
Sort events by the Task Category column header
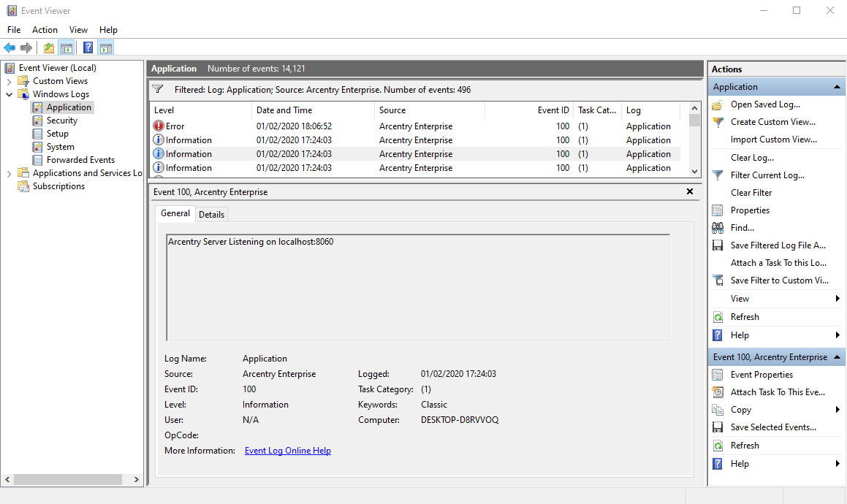pos(597,110)
